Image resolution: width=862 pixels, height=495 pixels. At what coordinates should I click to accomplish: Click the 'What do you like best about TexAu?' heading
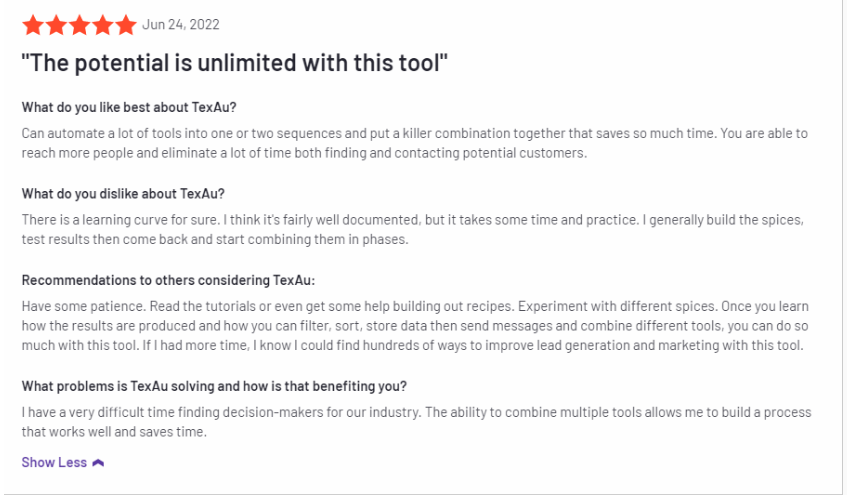129,107
